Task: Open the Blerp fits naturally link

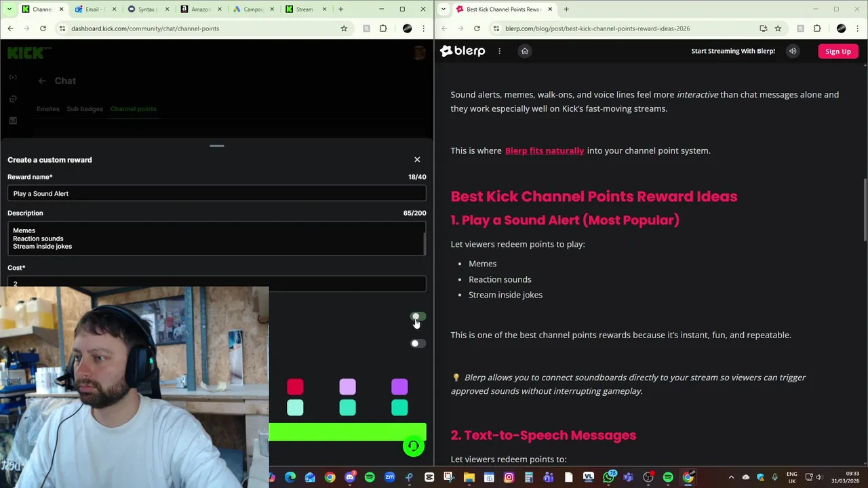Action: point(545,150)
